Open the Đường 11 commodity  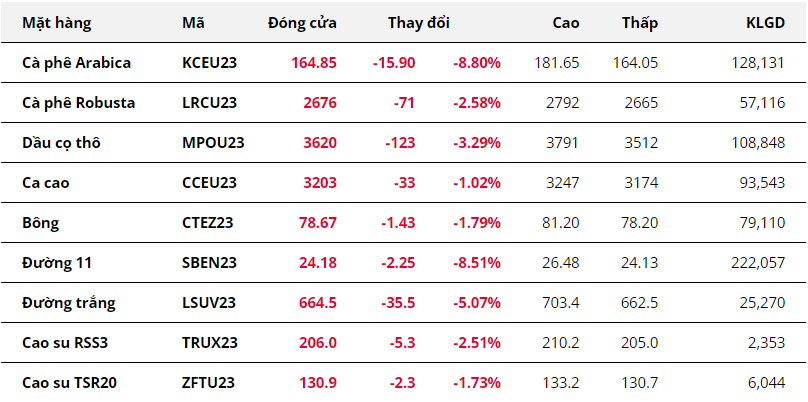click(x=56, y=262)
